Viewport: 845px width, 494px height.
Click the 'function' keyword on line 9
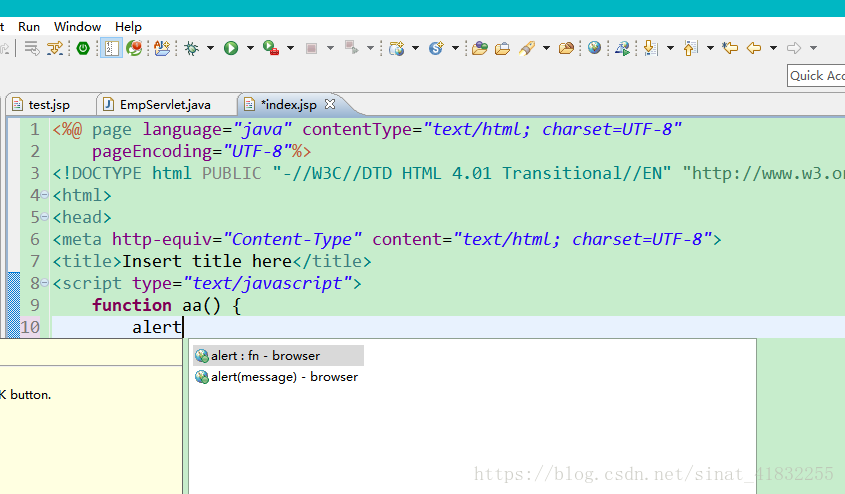[x=132, y=305]
